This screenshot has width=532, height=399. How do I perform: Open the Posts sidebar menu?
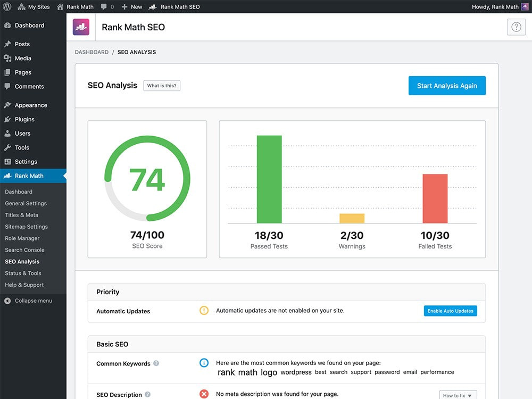pyautogui.click(x=33, y=44)
